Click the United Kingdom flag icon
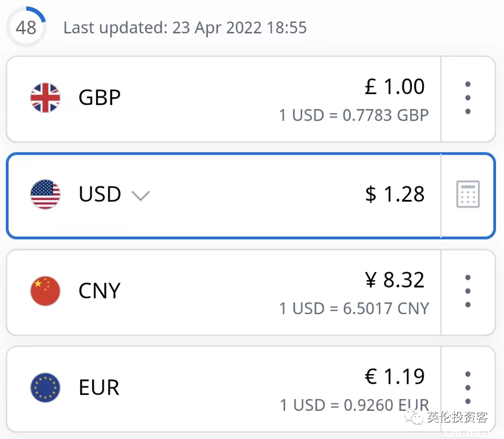 [x=45, y=98]
